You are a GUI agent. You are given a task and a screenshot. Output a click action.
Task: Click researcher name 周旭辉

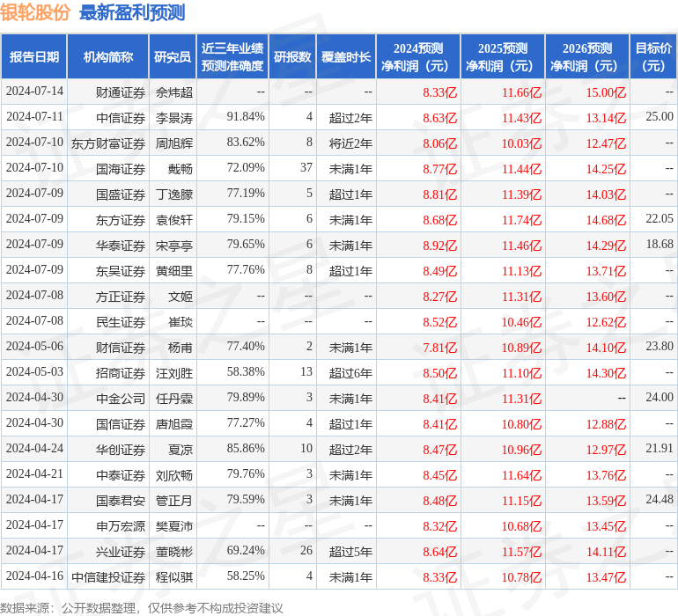point(174,143)
